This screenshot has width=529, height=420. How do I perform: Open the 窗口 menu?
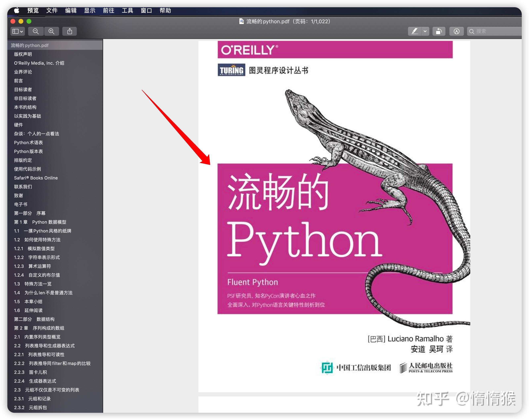tap(147, 10)
